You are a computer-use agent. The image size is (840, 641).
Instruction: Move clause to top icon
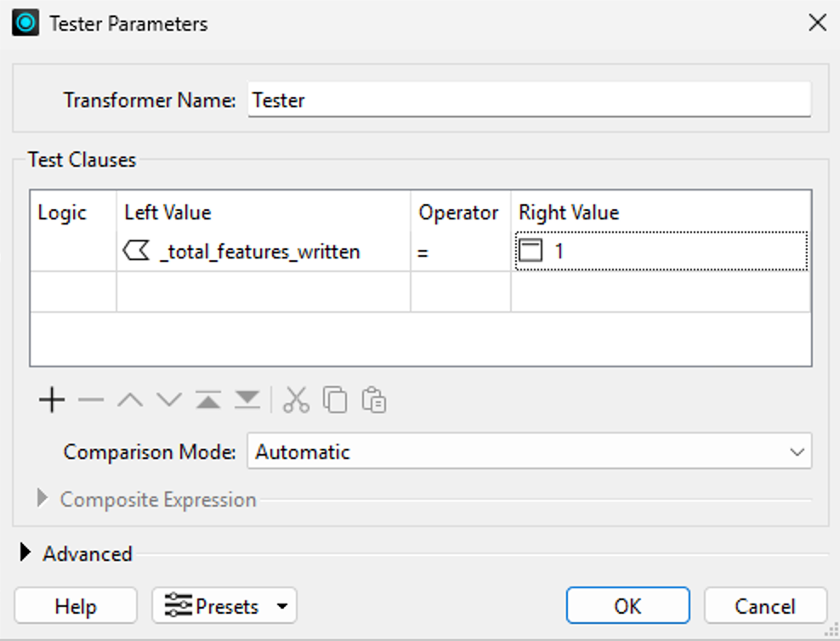coord(208,400)
